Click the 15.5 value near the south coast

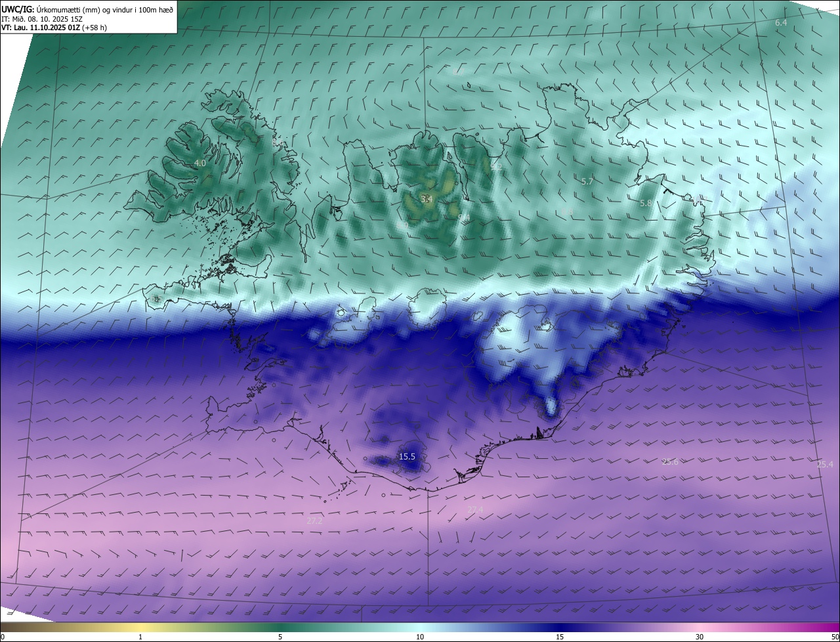(x=408, y=456)
